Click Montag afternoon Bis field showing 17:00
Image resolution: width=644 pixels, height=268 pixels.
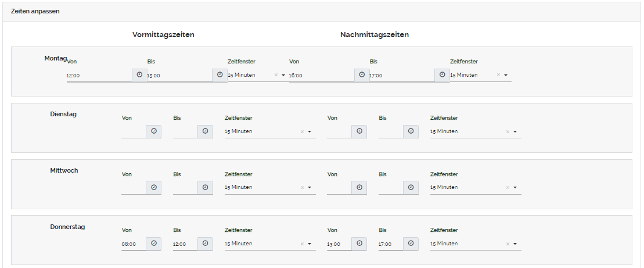coord(401,76)
